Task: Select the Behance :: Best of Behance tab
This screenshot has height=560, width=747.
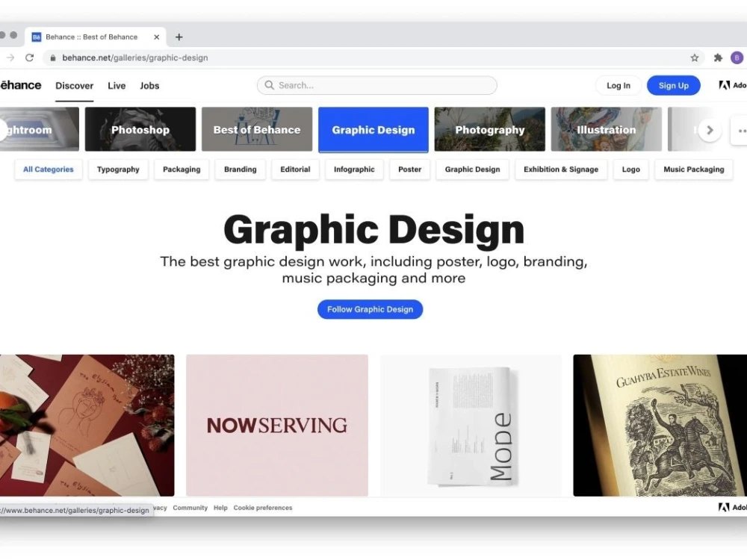Action: [x=95, y=37]
